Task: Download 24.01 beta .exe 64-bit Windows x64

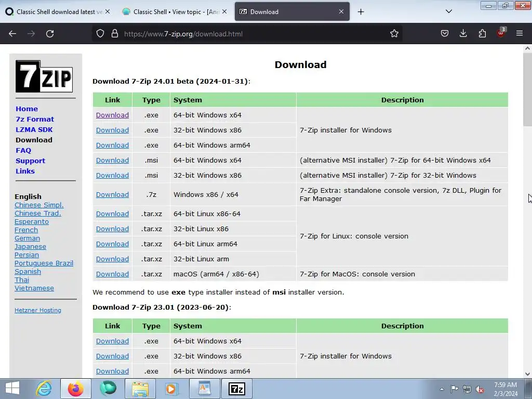Action: pyautogui.click(x=112, y=115)
